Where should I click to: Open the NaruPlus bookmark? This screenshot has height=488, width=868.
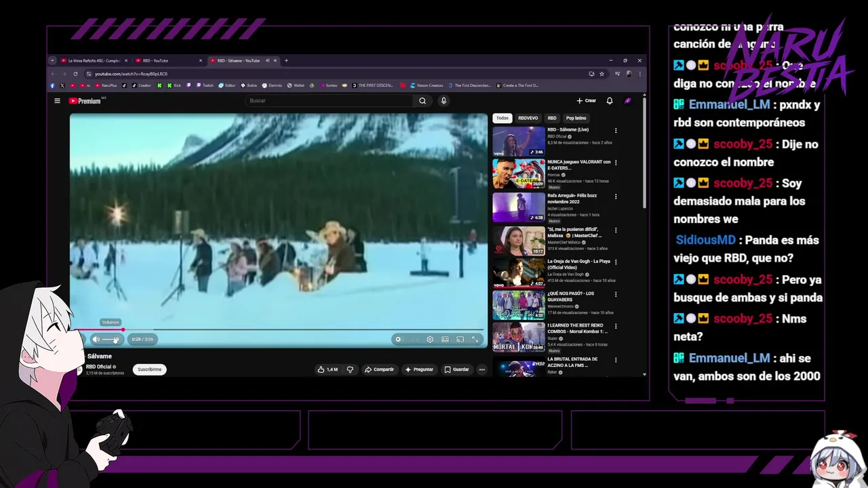click(106, 85)
